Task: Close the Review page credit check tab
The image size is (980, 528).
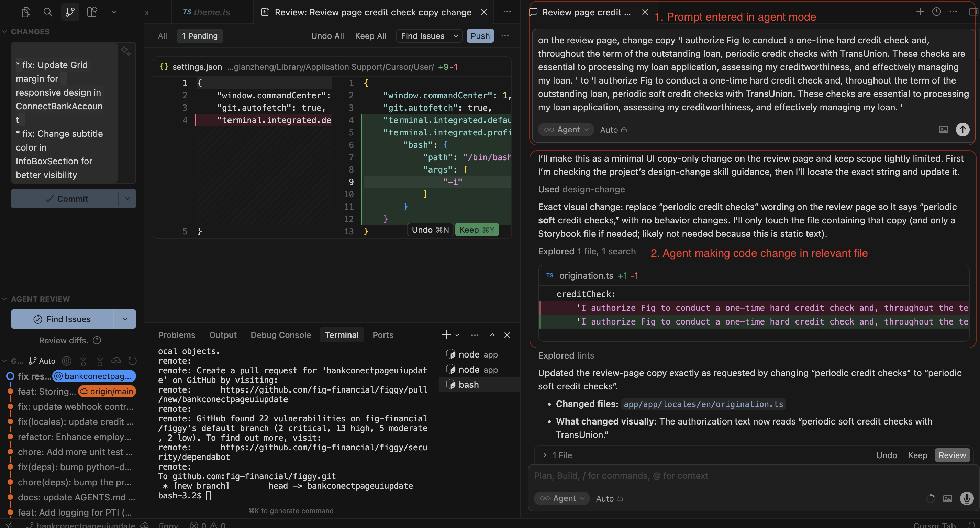Action: (484, 12)
